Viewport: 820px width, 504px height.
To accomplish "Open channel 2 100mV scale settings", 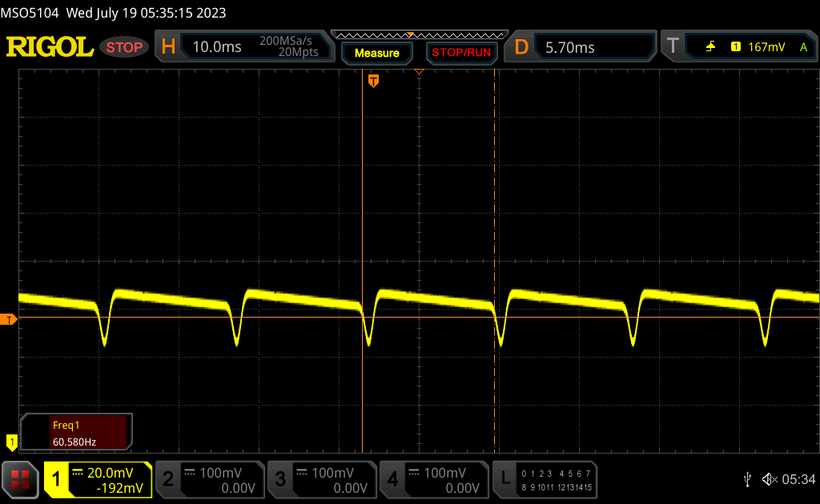I will (x=221, y=473).
